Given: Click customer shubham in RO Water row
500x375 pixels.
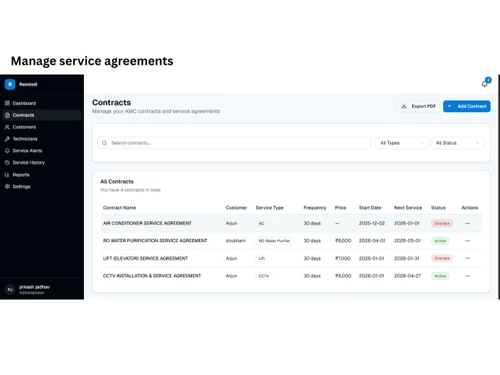Looking at the screenshot, I should tap(236, 241).
